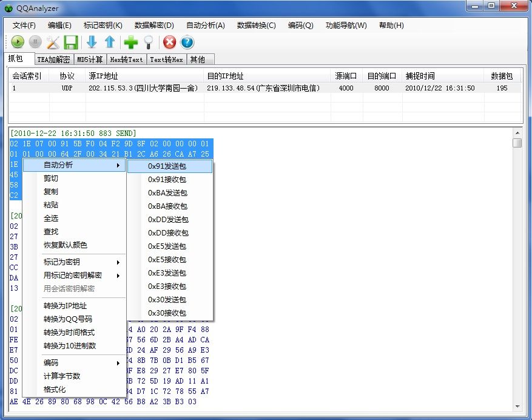Open the 标记密钥(K) menu
Screen dimensions: 532x420
point(103,25)
